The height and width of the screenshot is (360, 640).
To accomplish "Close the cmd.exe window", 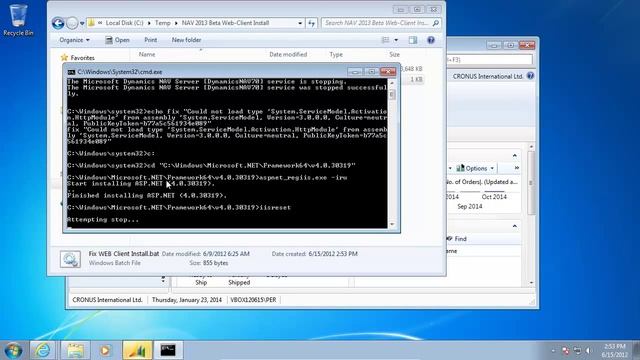I will point(388,72).
